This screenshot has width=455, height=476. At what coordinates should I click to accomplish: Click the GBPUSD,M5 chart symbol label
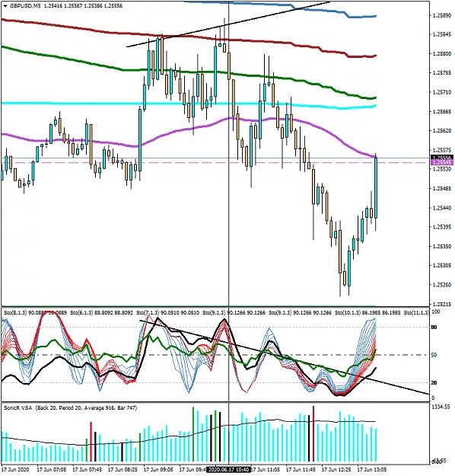[25, 6]
